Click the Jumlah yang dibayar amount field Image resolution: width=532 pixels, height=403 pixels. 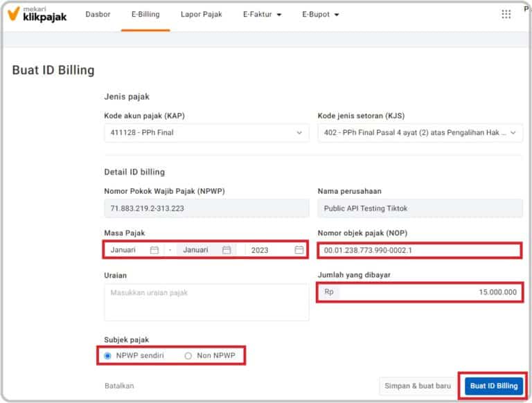(x=428, y=292)
